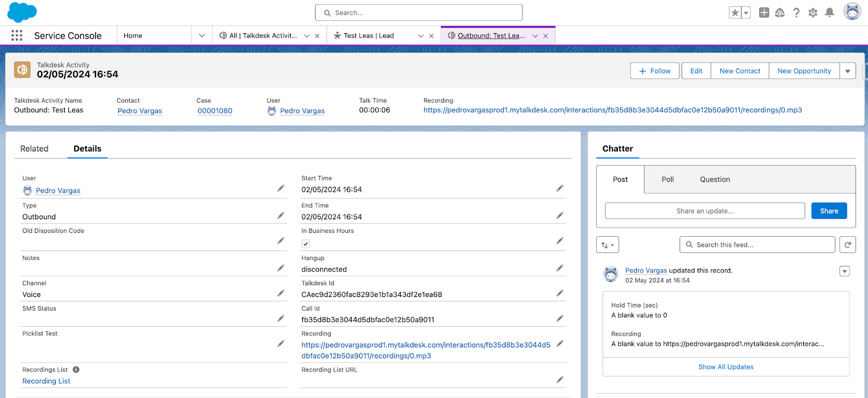Open the Help question mark icon
Viewport: 868px width, 398px height.
(x=796, y=12)
